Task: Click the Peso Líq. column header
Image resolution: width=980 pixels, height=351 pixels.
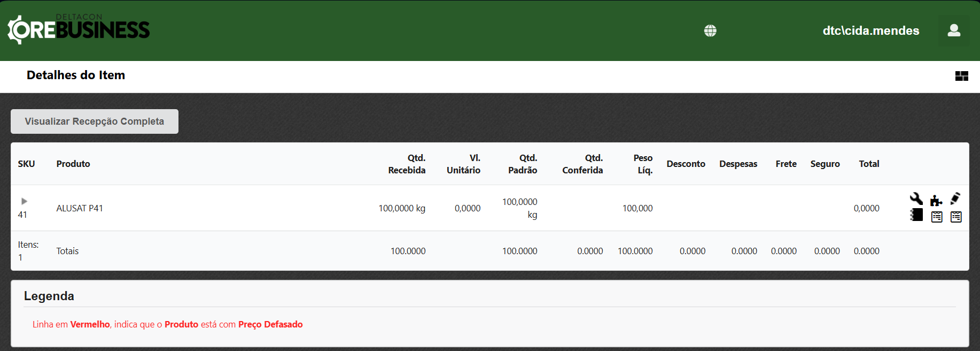Action: pos(643,164)
